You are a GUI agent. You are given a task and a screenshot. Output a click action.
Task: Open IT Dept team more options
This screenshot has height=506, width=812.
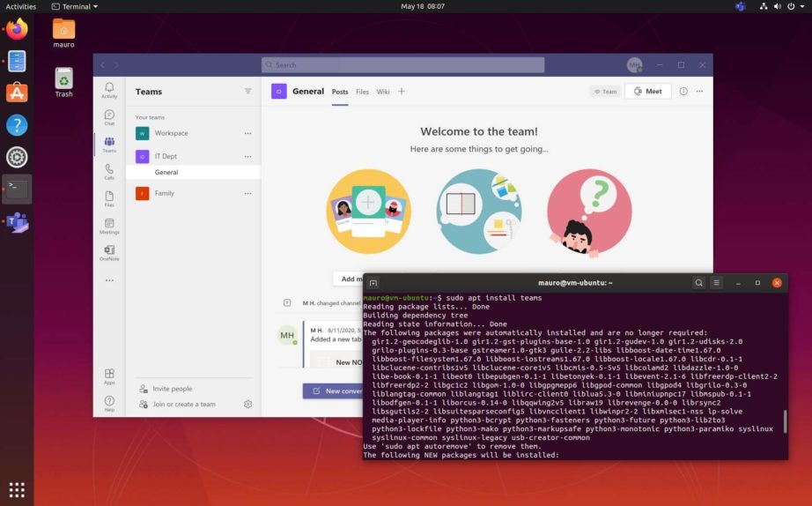248,156
